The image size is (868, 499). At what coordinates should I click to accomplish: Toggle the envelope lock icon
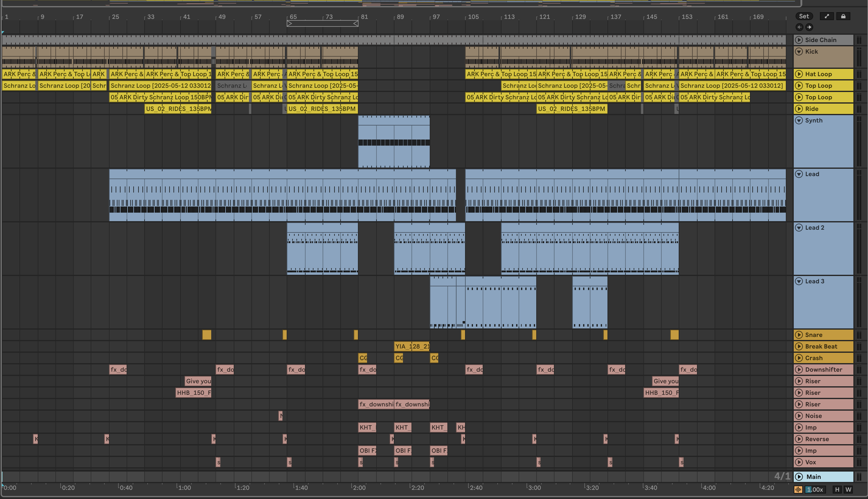pyautogui.click(x=843, y=16)
